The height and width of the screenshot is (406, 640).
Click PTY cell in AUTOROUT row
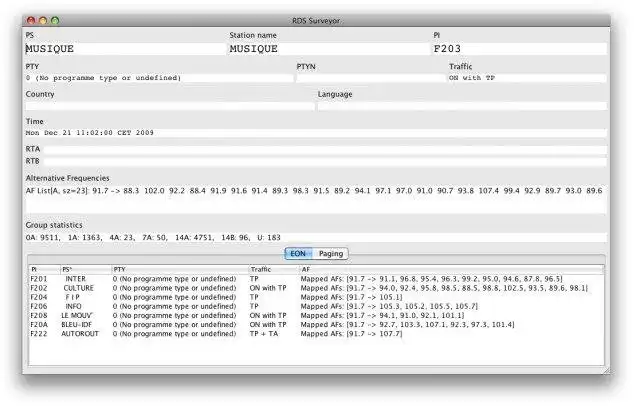point(174,334)
